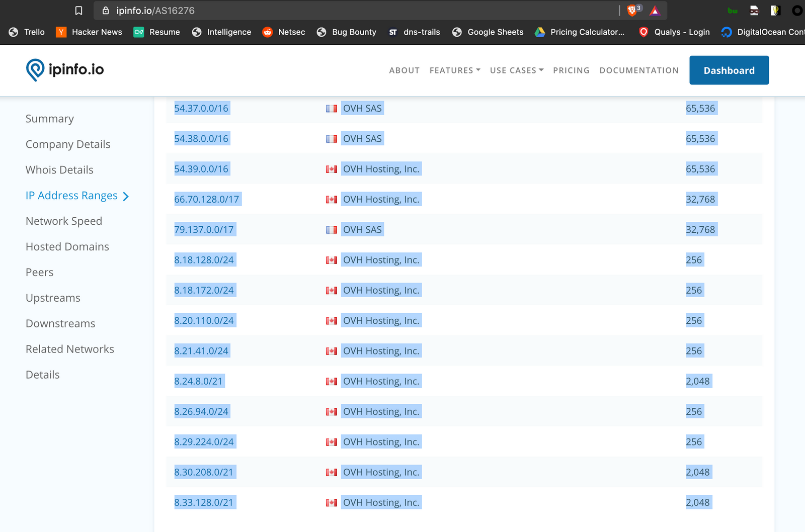The height and width of the screenshot is (532, 805).
Task: Go to Peers section
Action: [40, 273]
